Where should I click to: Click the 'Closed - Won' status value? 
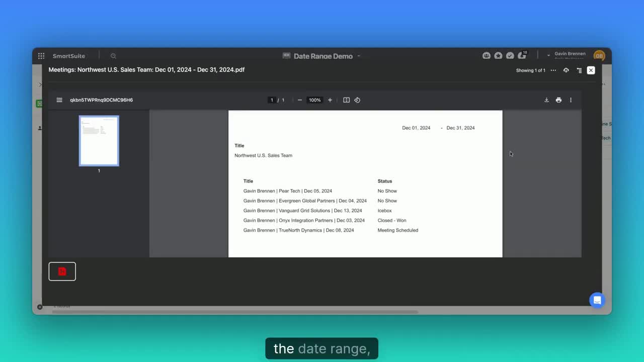click(392, 220)
